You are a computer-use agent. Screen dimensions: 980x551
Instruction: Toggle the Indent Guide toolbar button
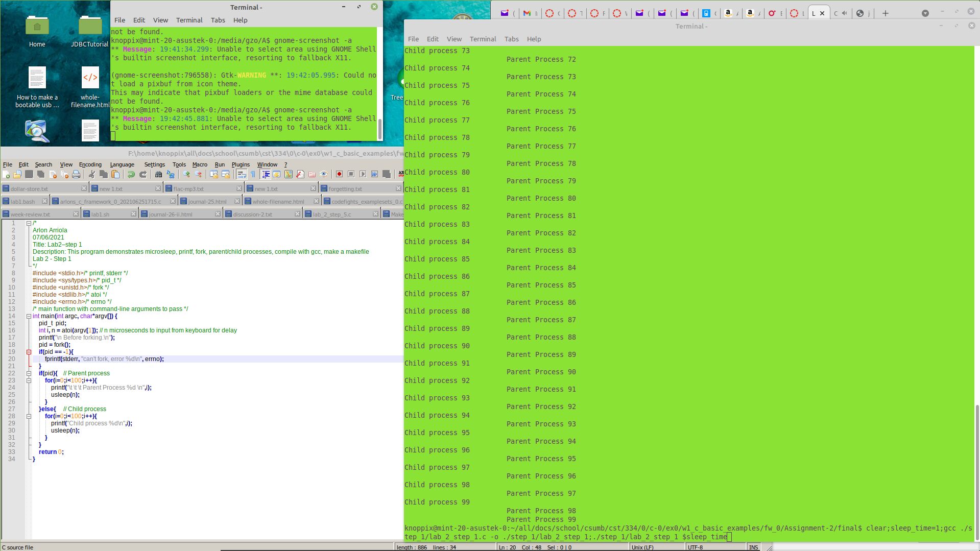click(266, 175)
